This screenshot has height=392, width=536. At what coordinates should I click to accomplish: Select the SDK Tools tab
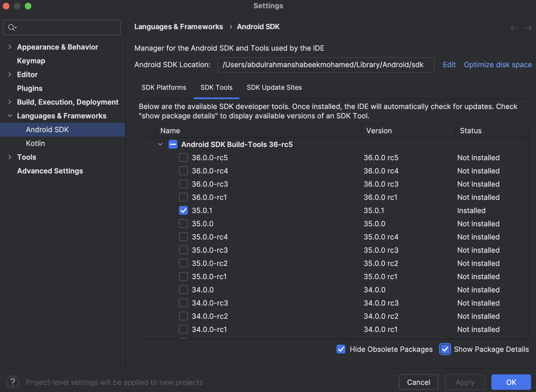click(216, 88)
